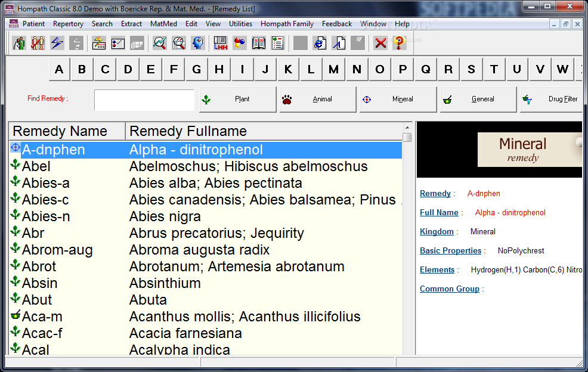The image size is (588, 372).
Task: Click the Internet Explorer document icon
Action: click(x=320, y=43)
